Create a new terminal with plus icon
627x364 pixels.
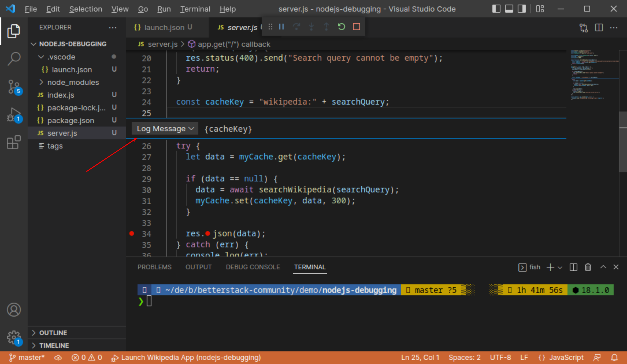point(550,267)
